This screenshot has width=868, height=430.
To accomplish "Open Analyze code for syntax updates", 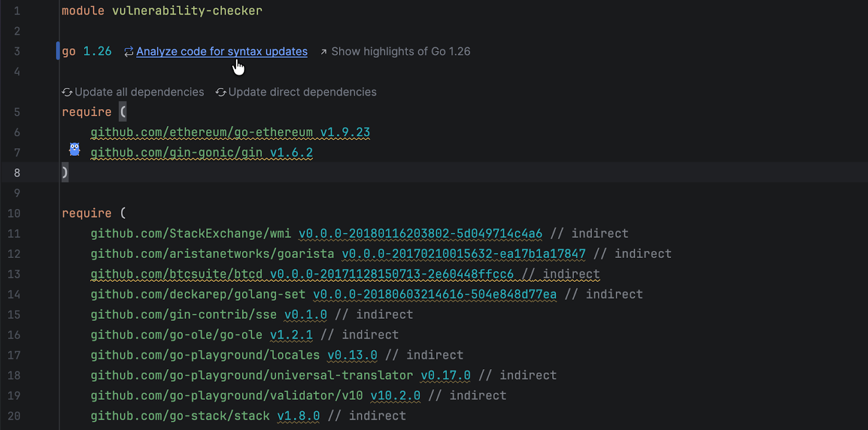I will pos(221,52).
